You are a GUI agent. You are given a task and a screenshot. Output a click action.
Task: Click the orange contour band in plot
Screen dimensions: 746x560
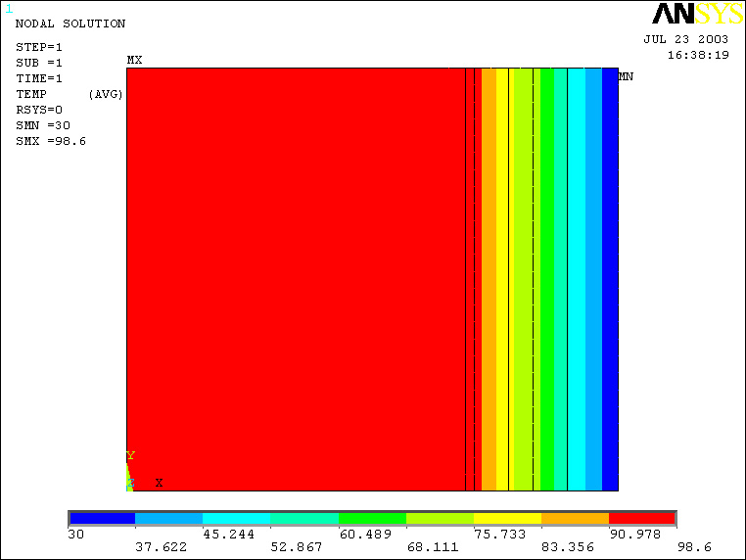490,279
